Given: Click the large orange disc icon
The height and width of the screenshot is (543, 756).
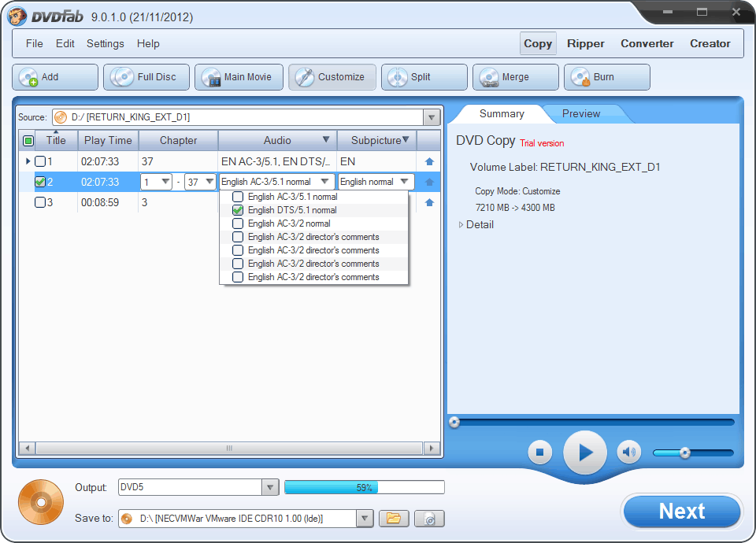Looking at the screenshot, I should [41, 503].
